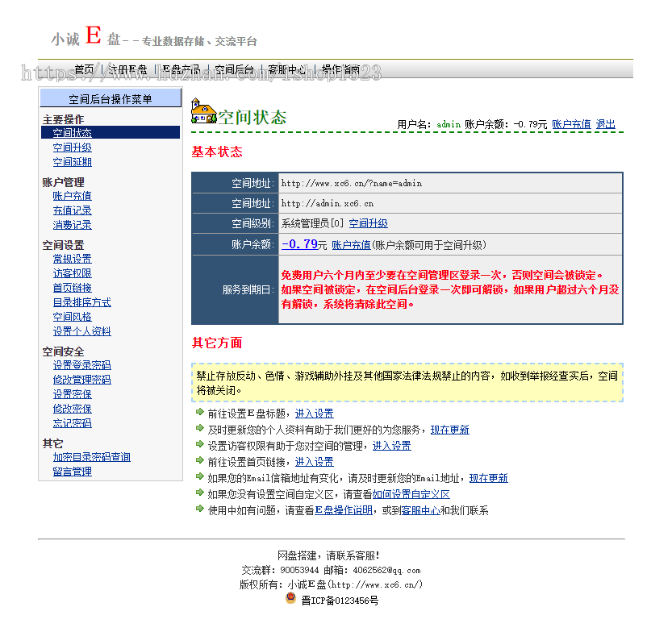Click the -0.79 balance amount link
This screenshot has height=632, width=672.
(299, 244)
